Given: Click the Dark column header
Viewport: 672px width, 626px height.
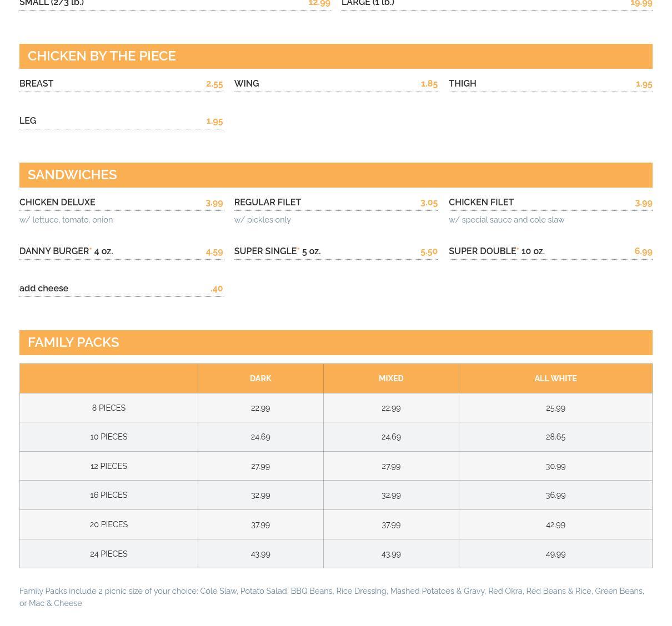Looking at the screenshot, I should point(260,378).
